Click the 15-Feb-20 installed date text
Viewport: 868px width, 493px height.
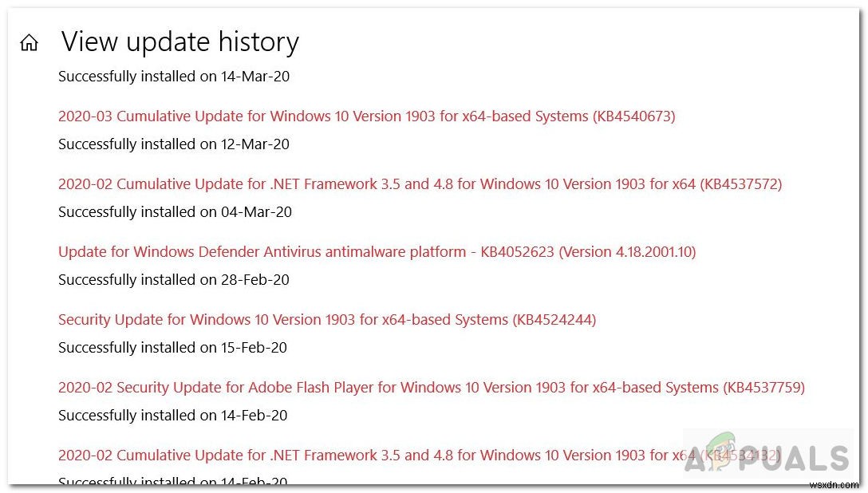(174, 347)
